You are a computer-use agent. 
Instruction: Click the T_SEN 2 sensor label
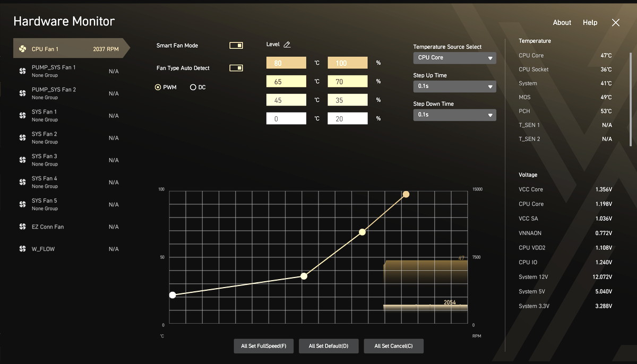[529, 139]
